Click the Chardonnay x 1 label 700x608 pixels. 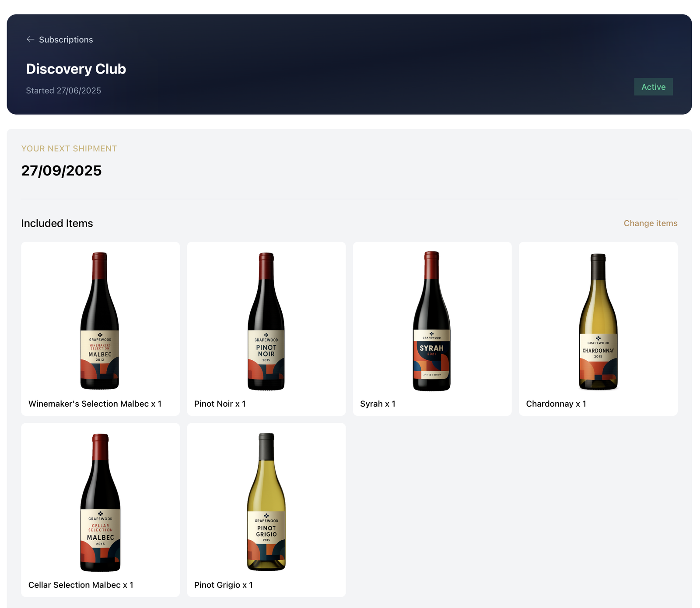pos(556,404)
